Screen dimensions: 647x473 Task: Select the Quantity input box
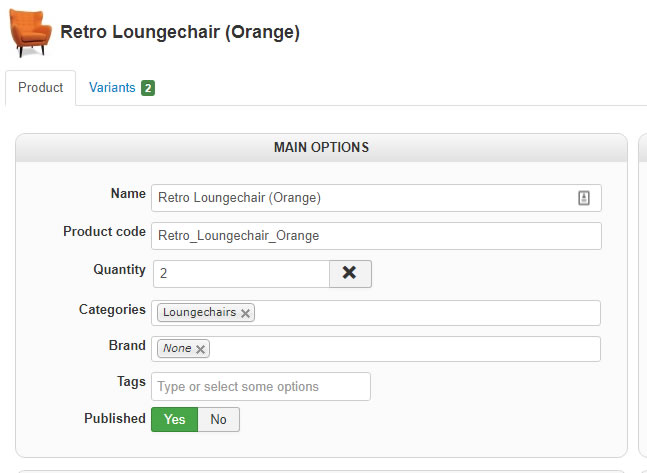(240, 273)
